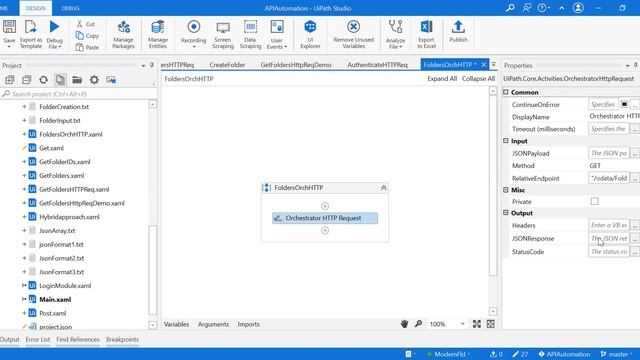Open Export as Template
The image size is (640, 360).
(31, 34)
